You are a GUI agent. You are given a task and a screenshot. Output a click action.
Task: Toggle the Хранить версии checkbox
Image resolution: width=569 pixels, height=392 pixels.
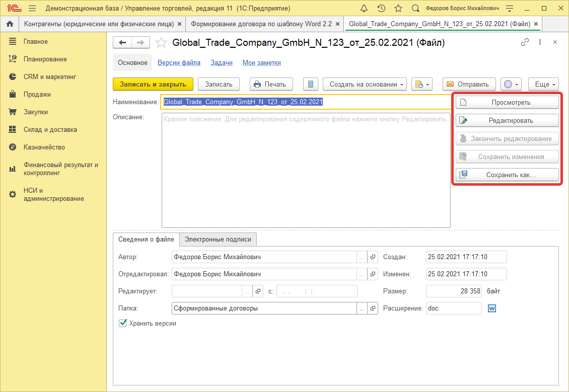click(x=122, y=324)
